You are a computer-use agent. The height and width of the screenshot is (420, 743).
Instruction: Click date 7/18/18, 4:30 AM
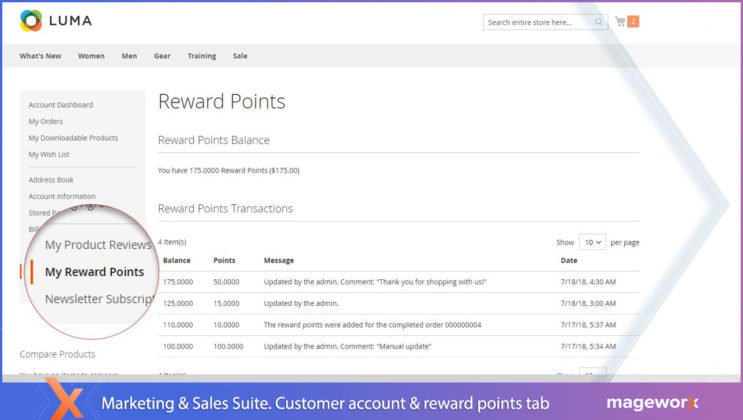click(588, 282)
